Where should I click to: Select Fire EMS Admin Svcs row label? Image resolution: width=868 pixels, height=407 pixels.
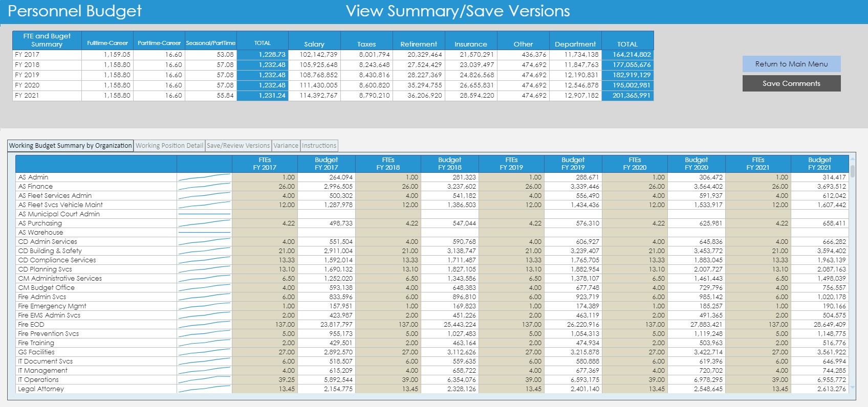(49, 315)
